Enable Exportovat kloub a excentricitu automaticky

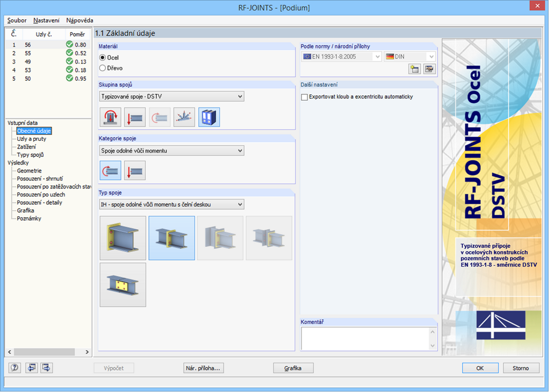305,97
